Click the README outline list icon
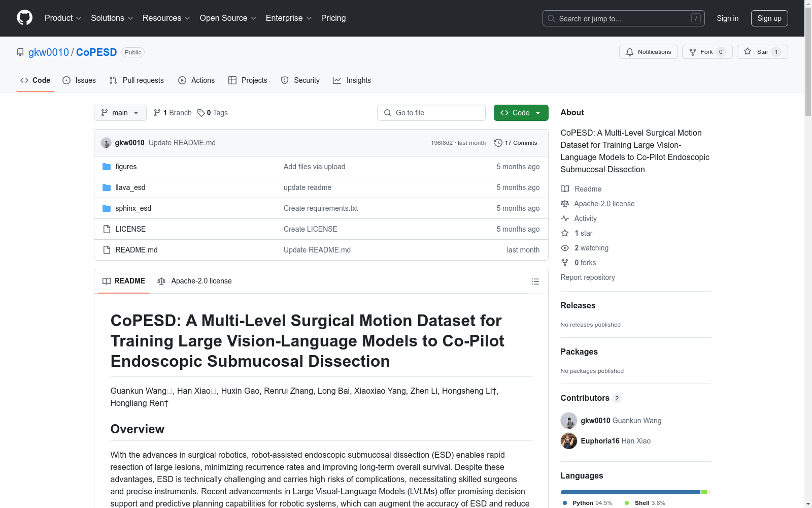 click(535, 281)
